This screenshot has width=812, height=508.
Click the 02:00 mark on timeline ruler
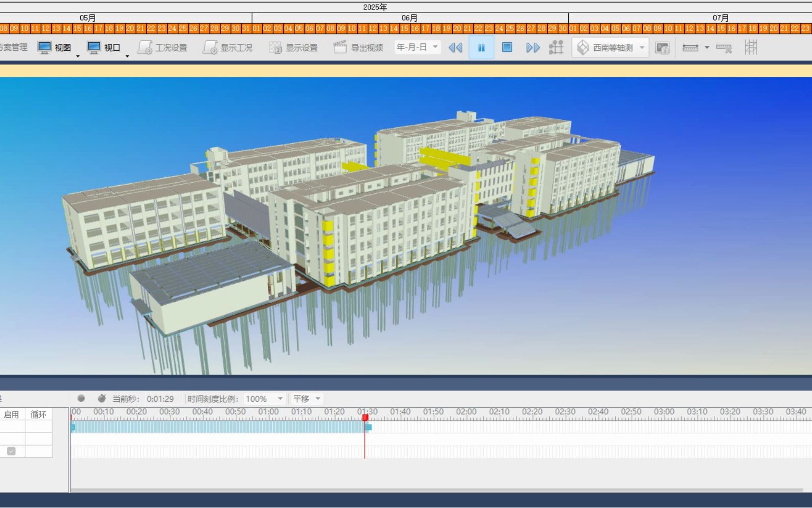466,412
